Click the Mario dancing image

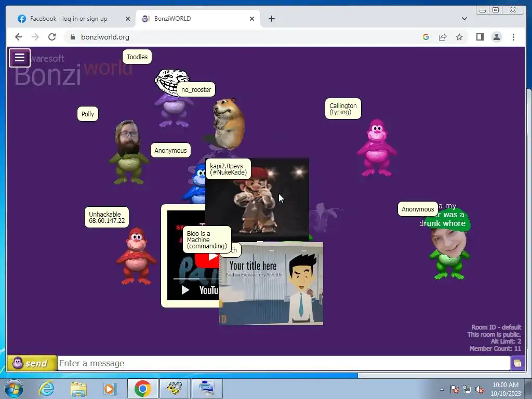tap(257, 199)
